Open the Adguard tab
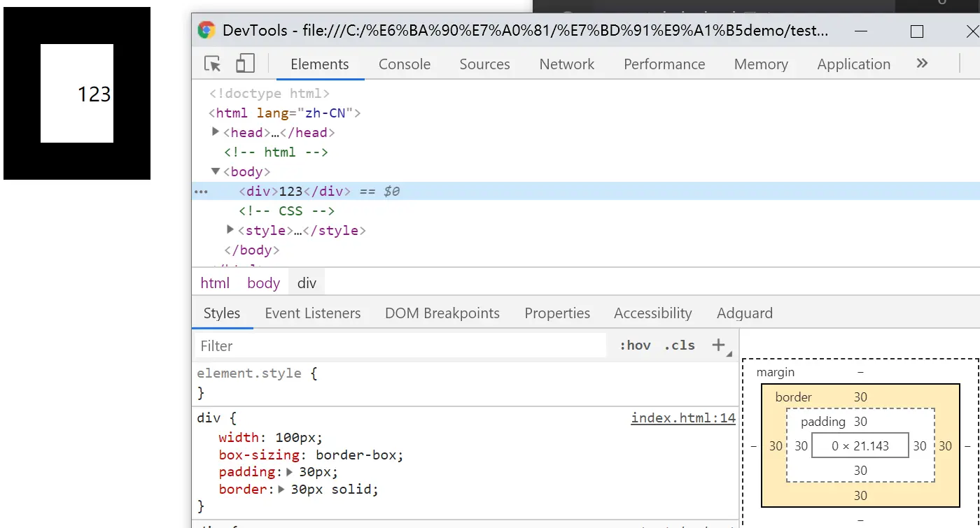The image size is (980, 528). (745, 313)
